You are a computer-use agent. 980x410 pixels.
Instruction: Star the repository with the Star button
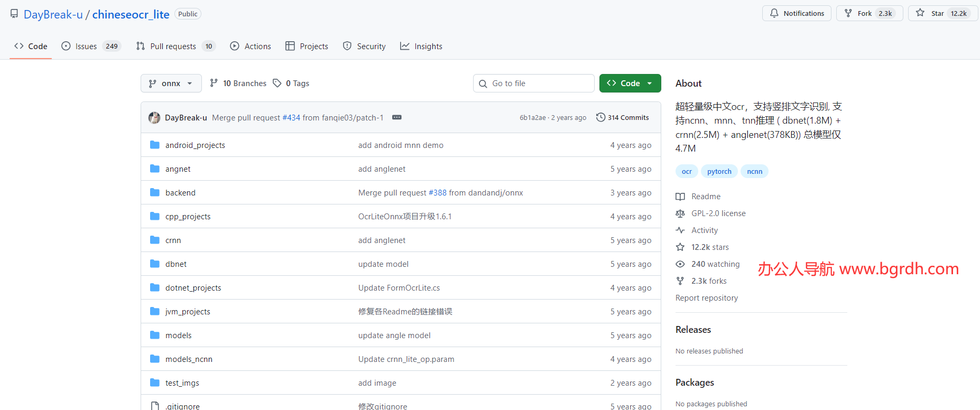pyautogui.click(x=943, y=13)
